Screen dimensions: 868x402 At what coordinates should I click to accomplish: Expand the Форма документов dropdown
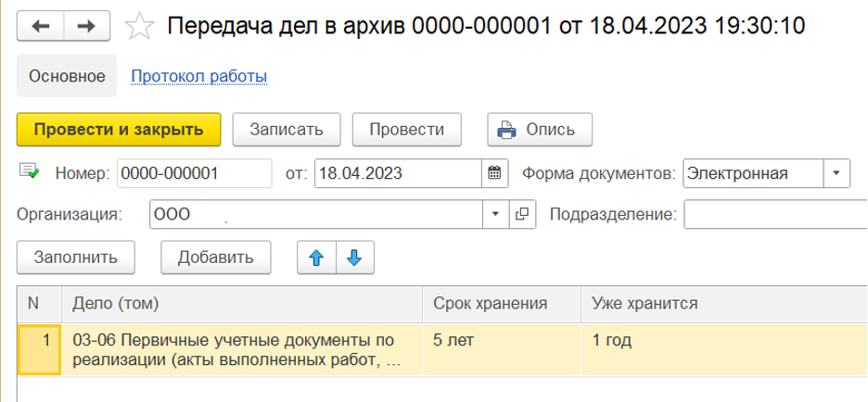coord(836,173)
